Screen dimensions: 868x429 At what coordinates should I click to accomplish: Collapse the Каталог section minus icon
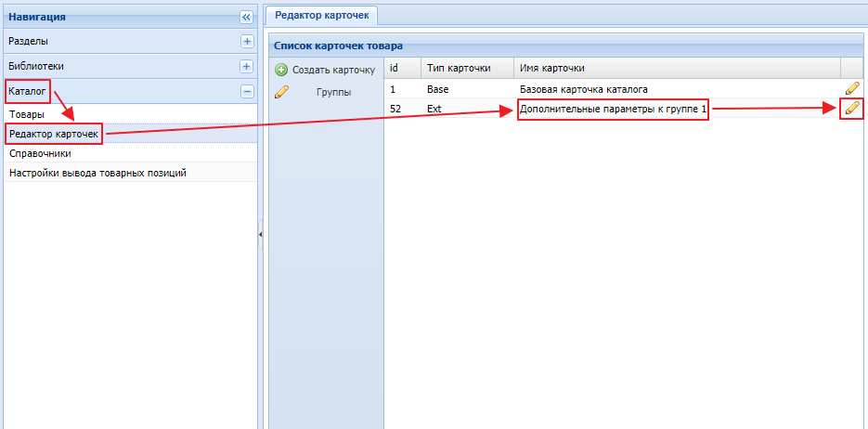[246, 92]
